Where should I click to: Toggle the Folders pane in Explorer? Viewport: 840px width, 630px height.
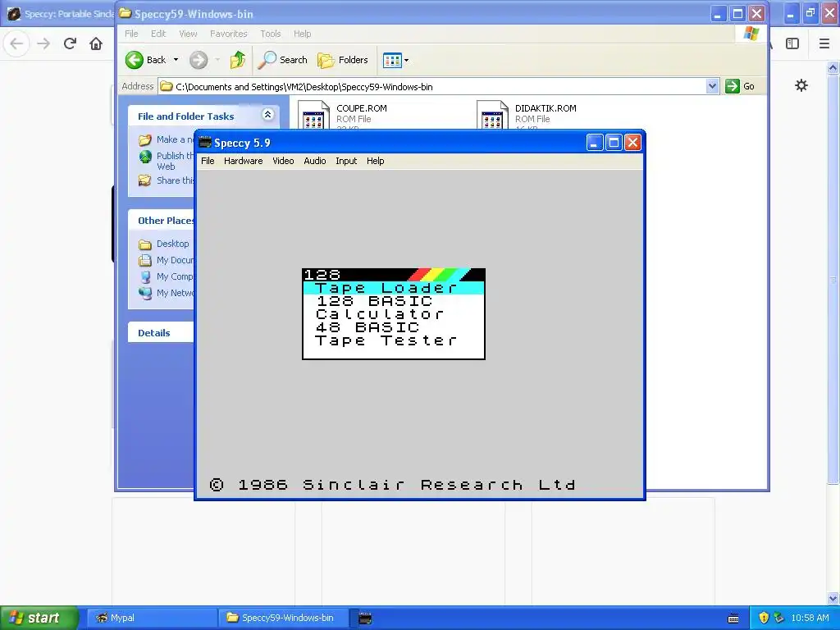tap(343, 60)
